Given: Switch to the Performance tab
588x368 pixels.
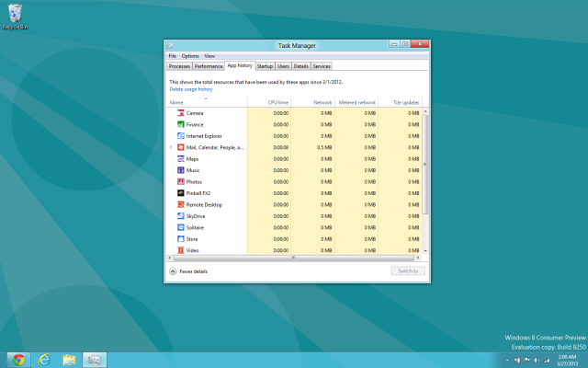Looking at the screenshot, I should coord(209,66).
